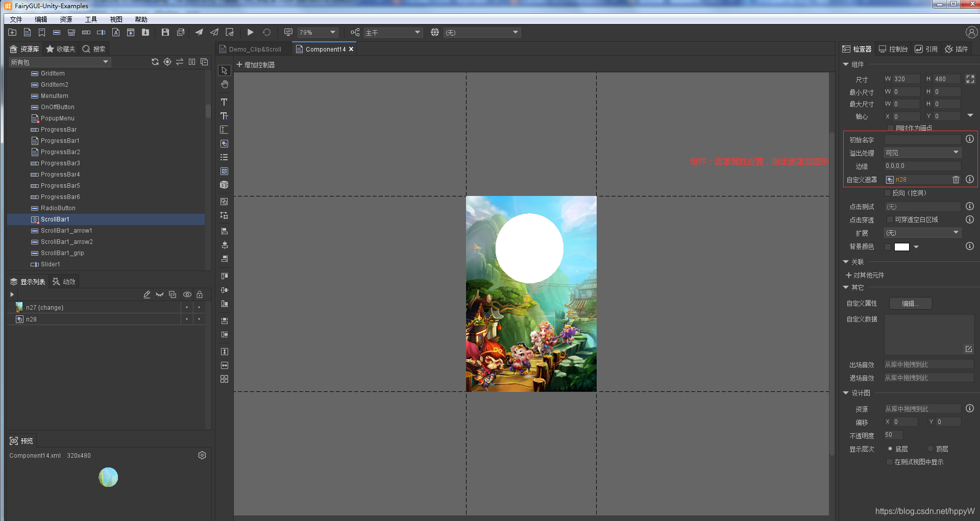Screen dimensions: 980x521
Task: Open the 扩展 (无) dropdown
Action: coord(923,233)
